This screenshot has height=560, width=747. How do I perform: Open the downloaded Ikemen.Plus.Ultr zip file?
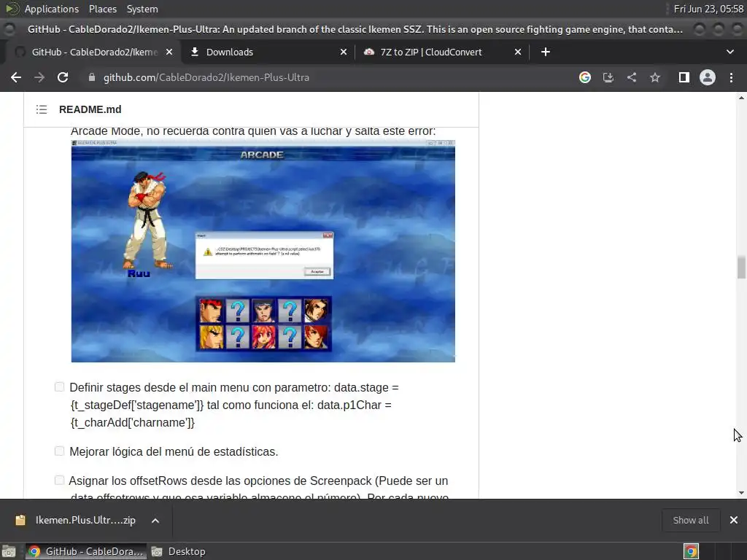(85, 520)
